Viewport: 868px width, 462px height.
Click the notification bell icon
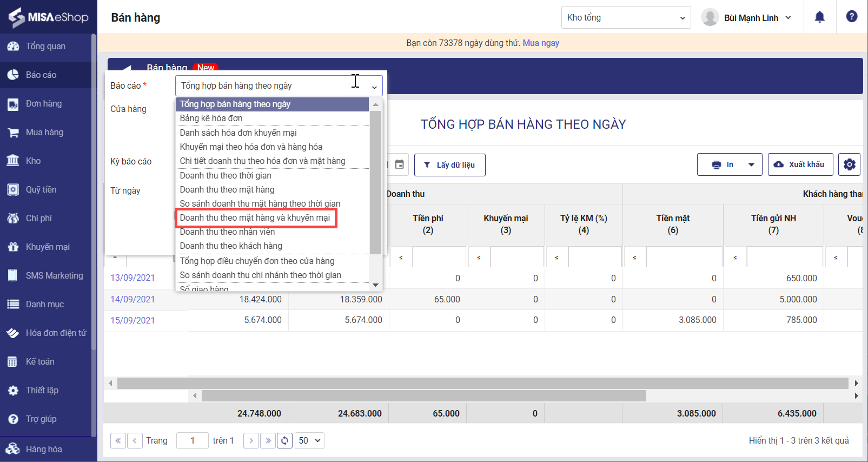(819, 17)
